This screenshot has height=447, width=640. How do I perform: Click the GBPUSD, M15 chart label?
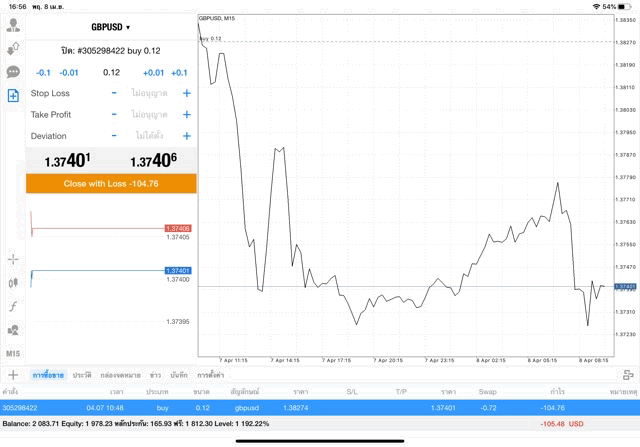[x=217, y=18]
